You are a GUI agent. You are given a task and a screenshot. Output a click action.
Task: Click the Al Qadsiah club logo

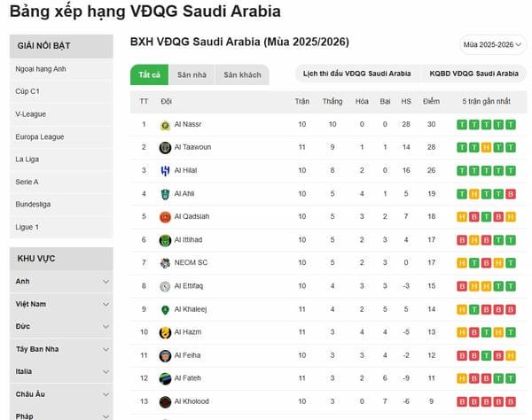pos(165,216)
